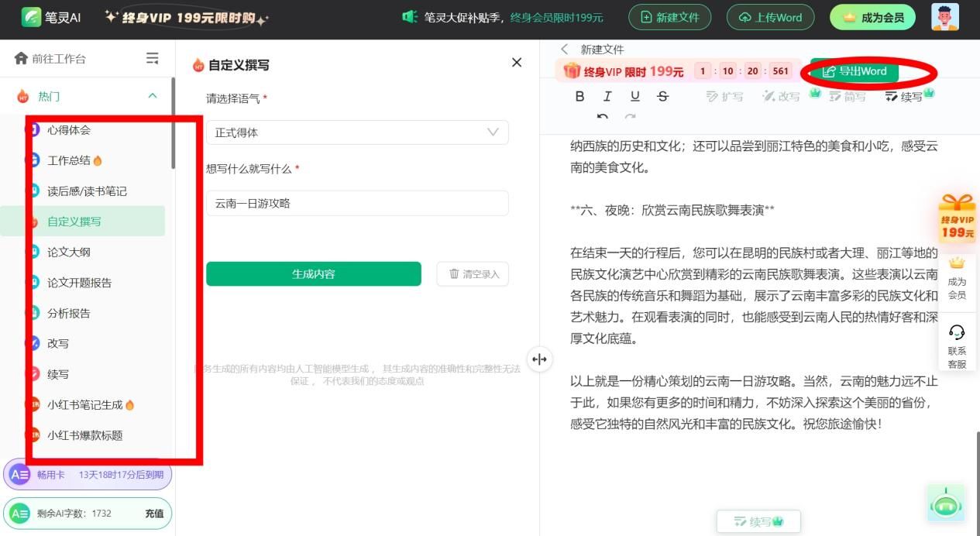This screenshot has width=980, height=536.
Task: Click the 笔灵AI logo
Action: [51, 16]
